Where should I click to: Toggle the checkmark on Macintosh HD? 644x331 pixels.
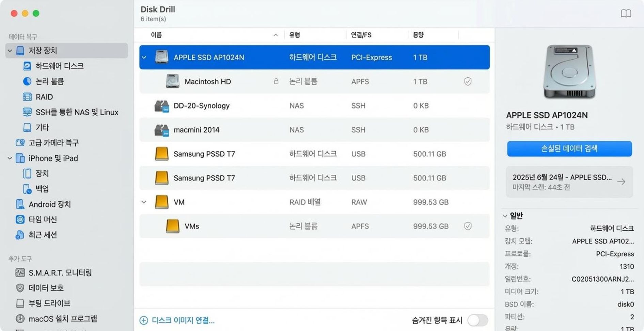click(x=468, y=81)
